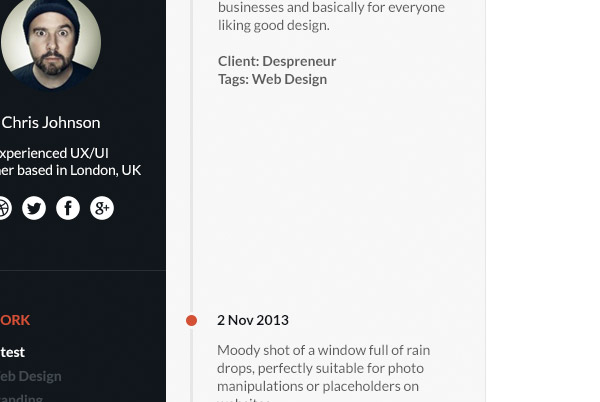
Task: Click the red timeline dot marker
Action: pos(191,320)
